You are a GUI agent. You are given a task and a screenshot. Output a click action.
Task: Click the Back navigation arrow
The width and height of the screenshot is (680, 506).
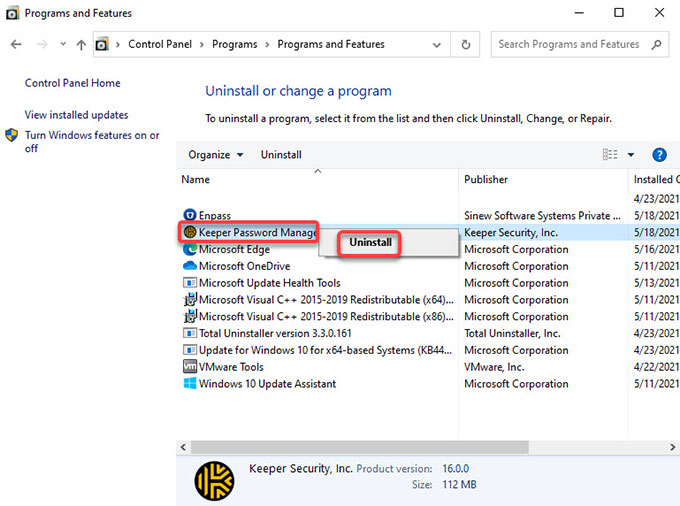point(16,44)
